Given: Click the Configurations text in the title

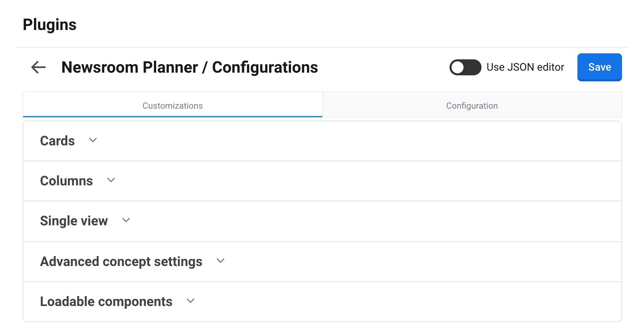Looking at the screenshot, I should tap(265, 67).
